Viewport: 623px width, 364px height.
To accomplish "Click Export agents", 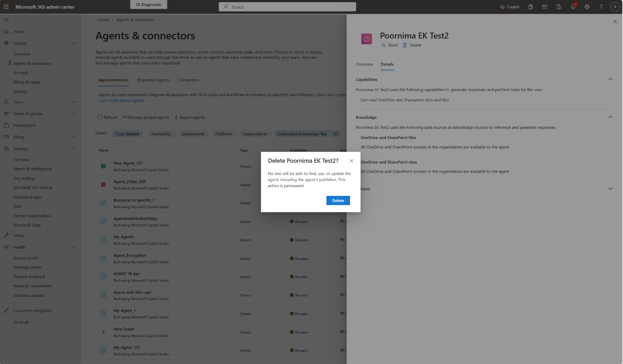I will point(189,117).
